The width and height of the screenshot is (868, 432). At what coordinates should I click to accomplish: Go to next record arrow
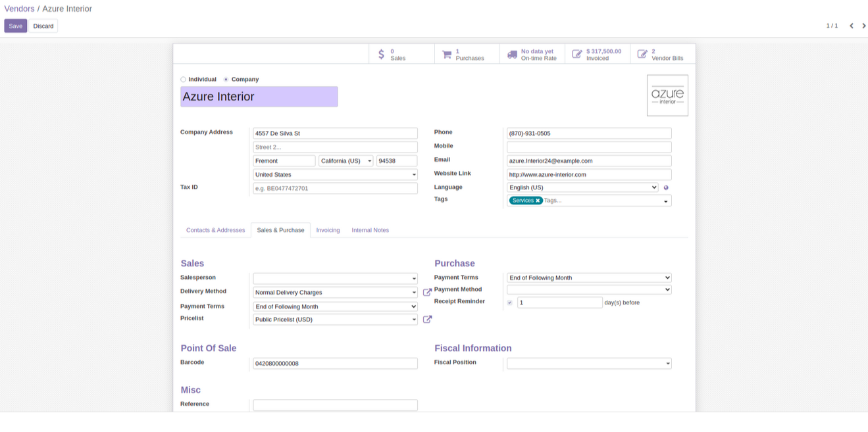[863, 26]
